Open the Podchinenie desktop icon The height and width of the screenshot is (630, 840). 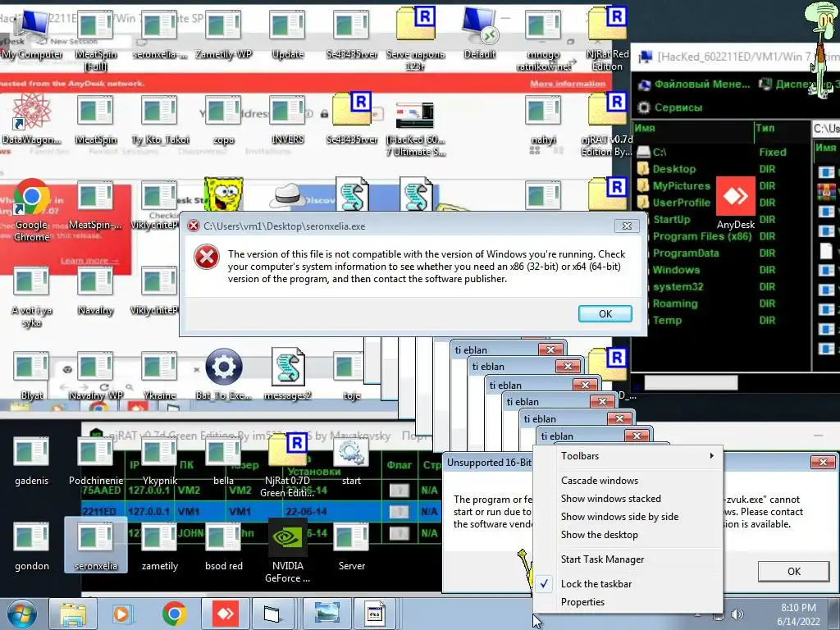pyautogui.click(x=96, y=461)
